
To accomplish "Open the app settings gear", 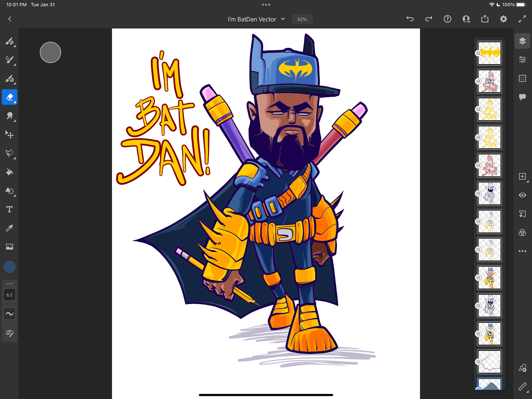I will pos(503,19).
